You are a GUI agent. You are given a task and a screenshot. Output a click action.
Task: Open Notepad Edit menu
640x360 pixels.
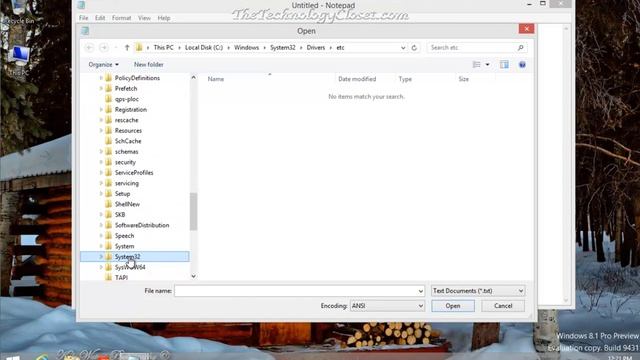tap(100, 18)
